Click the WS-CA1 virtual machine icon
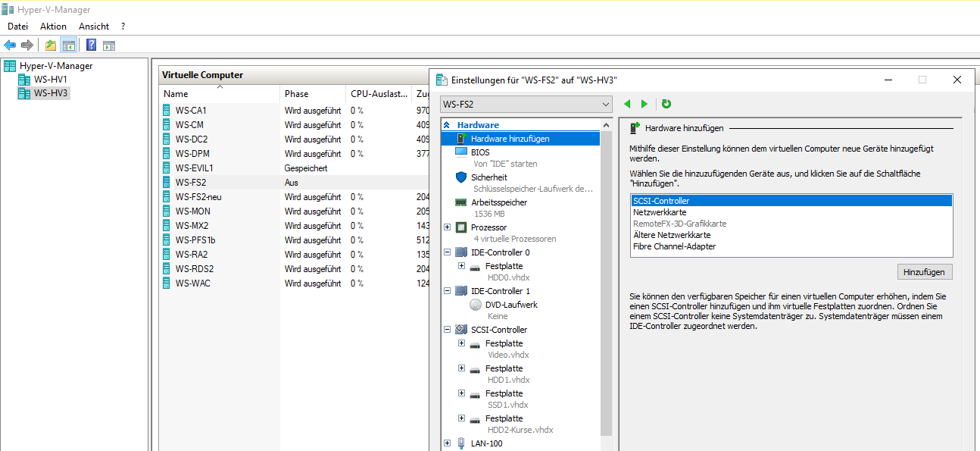 (167, 110)
